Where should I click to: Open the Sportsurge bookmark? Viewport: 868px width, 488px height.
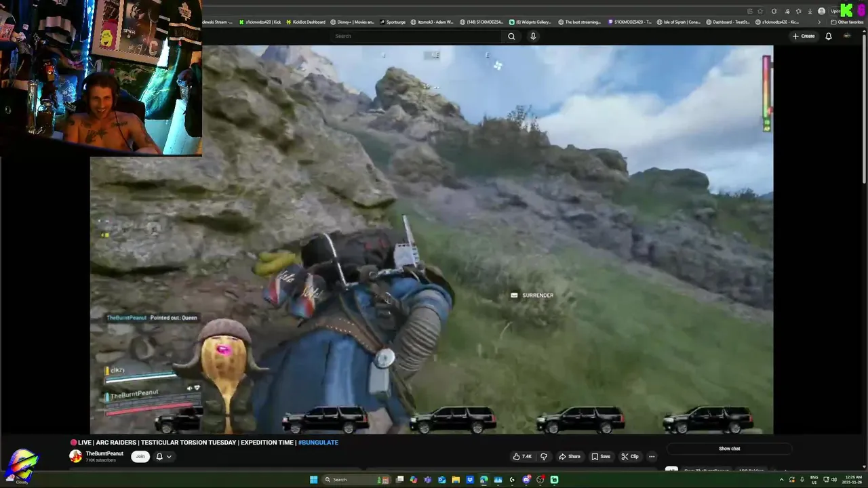(x=393, y=22)
